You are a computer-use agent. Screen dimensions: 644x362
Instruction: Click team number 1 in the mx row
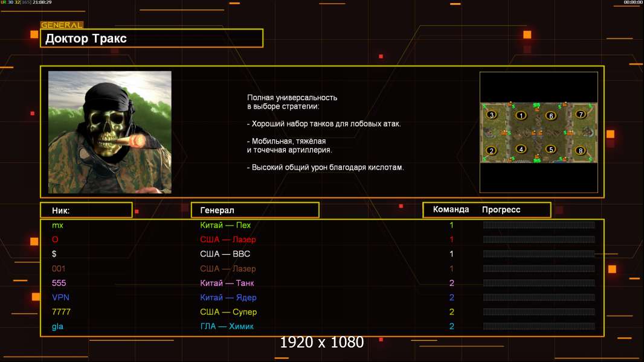[451, 225]
